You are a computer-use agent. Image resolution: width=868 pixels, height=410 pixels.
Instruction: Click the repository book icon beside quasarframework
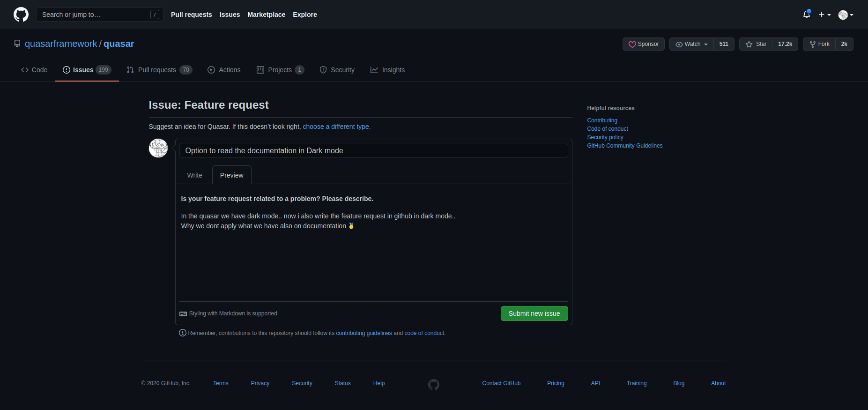pos(17,44)
